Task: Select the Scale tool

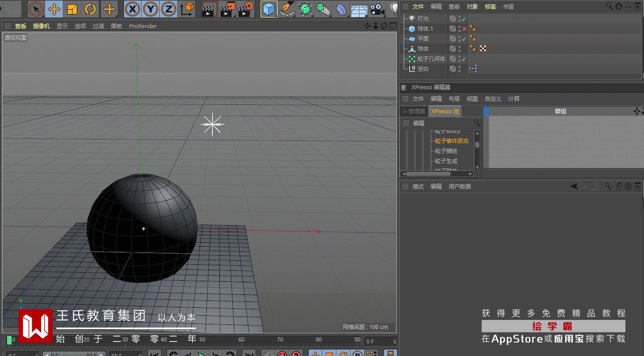Action: pos(72,9)
